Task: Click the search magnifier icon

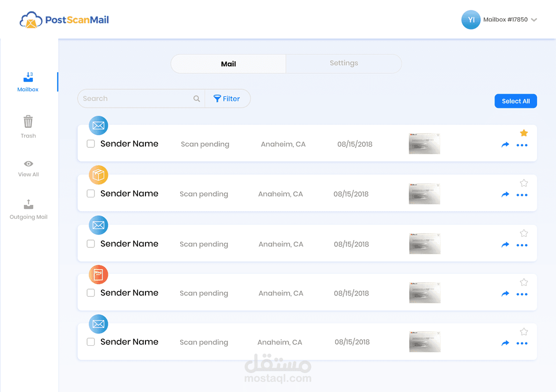Action: (x=196, y=99)
